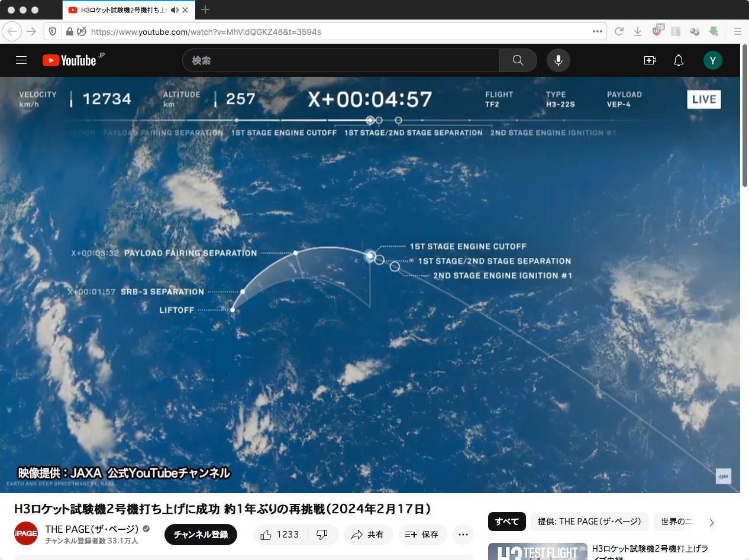Viewport: 749px width, 560px height.
Task: Click the video player area
Action: tap(370, 284)
